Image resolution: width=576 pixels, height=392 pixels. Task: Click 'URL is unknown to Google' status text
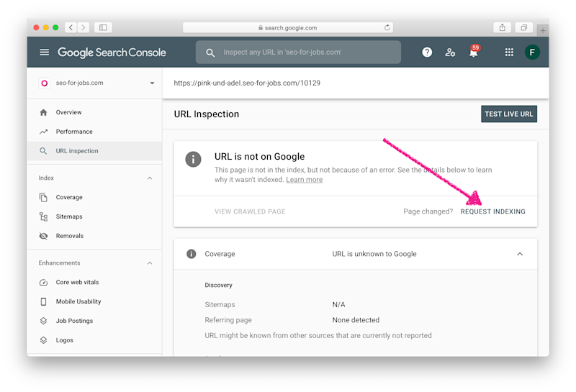coord(374,254)
